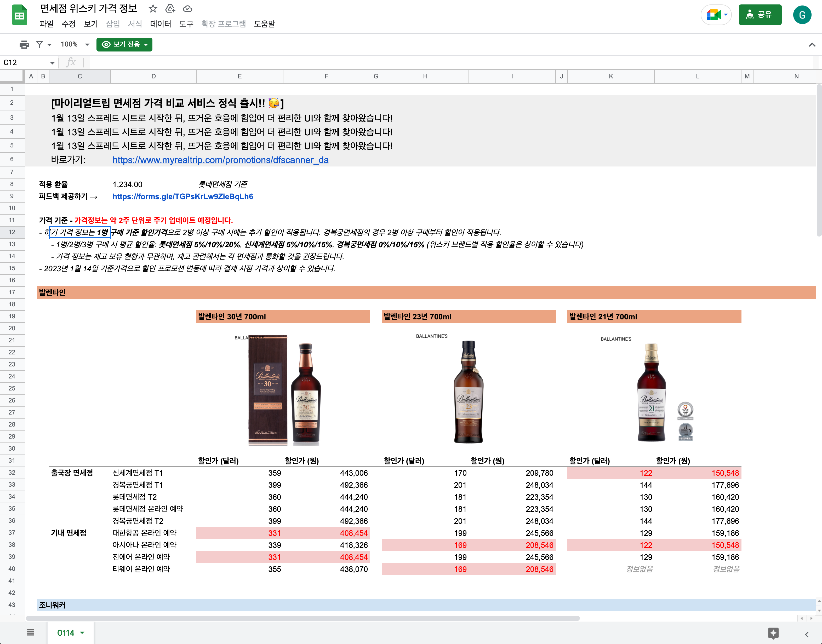This screenshot has width=822, height=644.
Task: Open the 삽입 menu
Action: [x=113, y=24]
